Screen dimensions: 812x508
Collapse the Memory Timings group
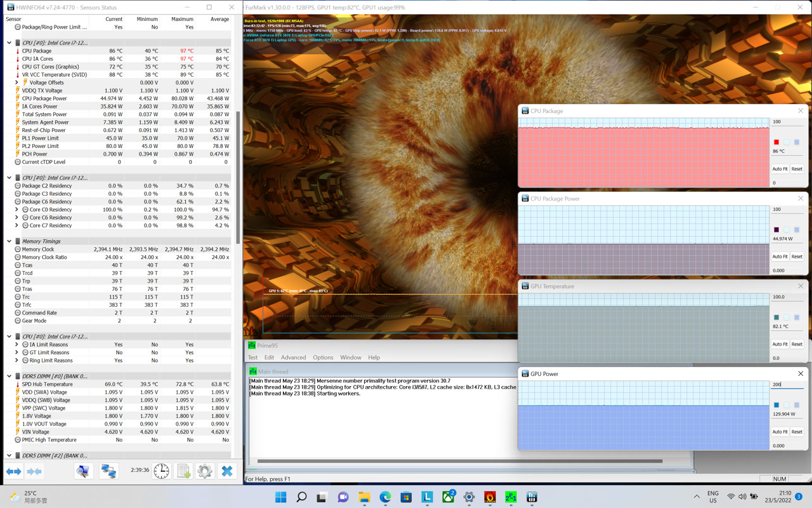coord(9,241)
